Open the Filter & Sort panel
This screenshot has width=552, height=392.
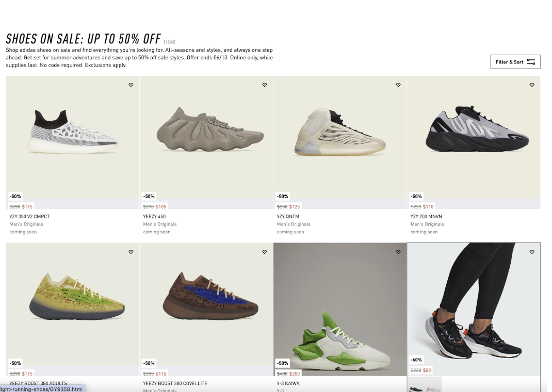[515, 62]
